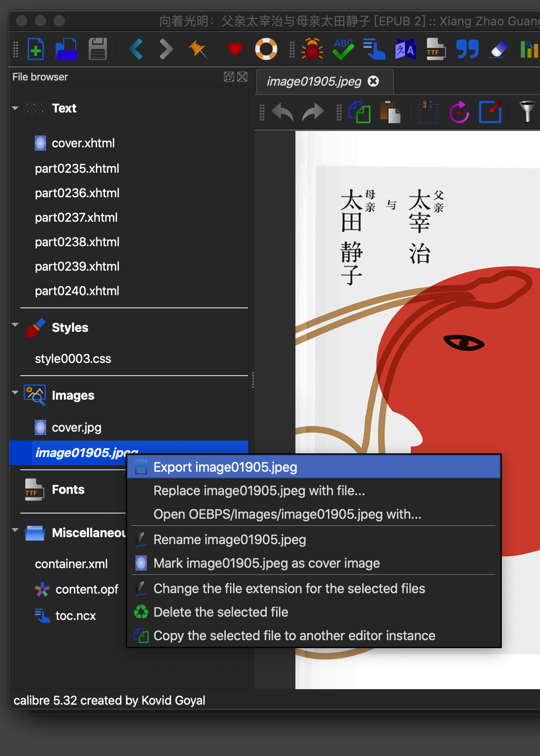Create a checkpoint with pin icon

[x=198, y=49]
